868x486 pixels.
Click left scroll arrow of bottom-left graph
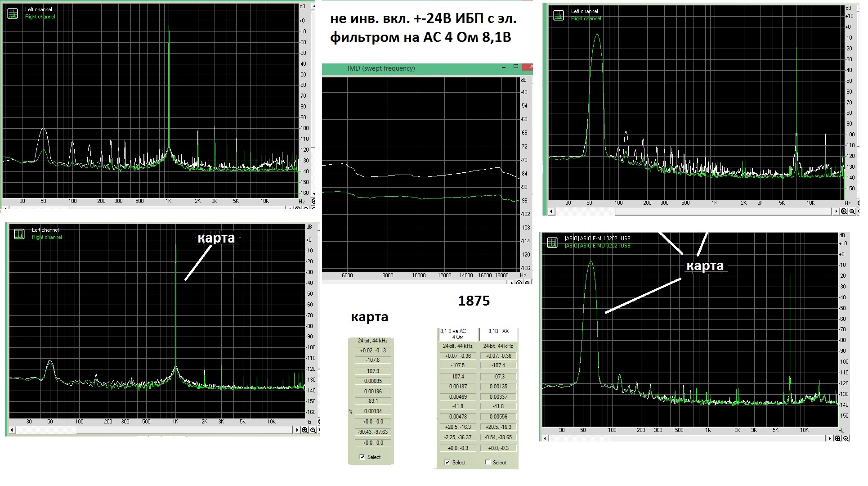pos(12,430)
